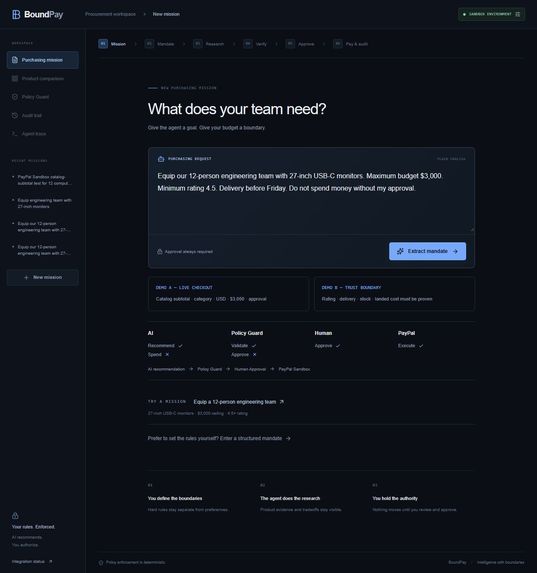Click X mark next to Policy Guard Approve
Image resolution: width=537 pixels, height=573 pixels.
(x=254, y=354)
